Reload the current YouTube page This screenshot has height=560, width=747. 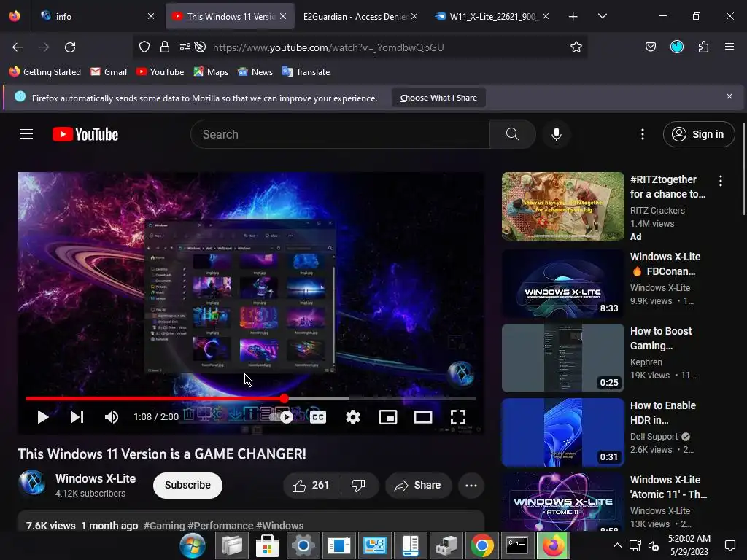70,47
